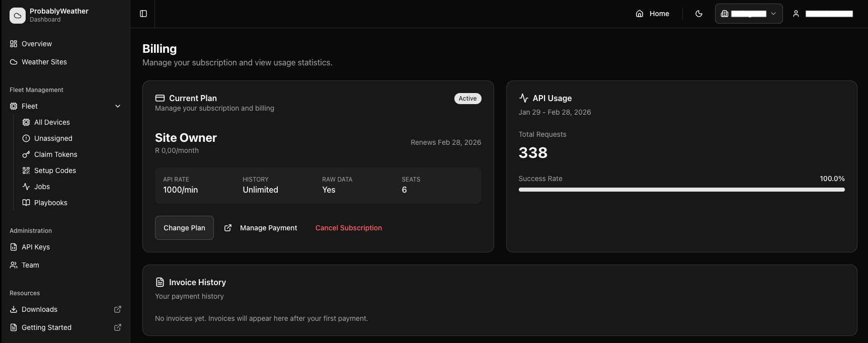Click the Claim Tokens key icon
Viewport: 868px width, 343px height.
coord(26,154)
